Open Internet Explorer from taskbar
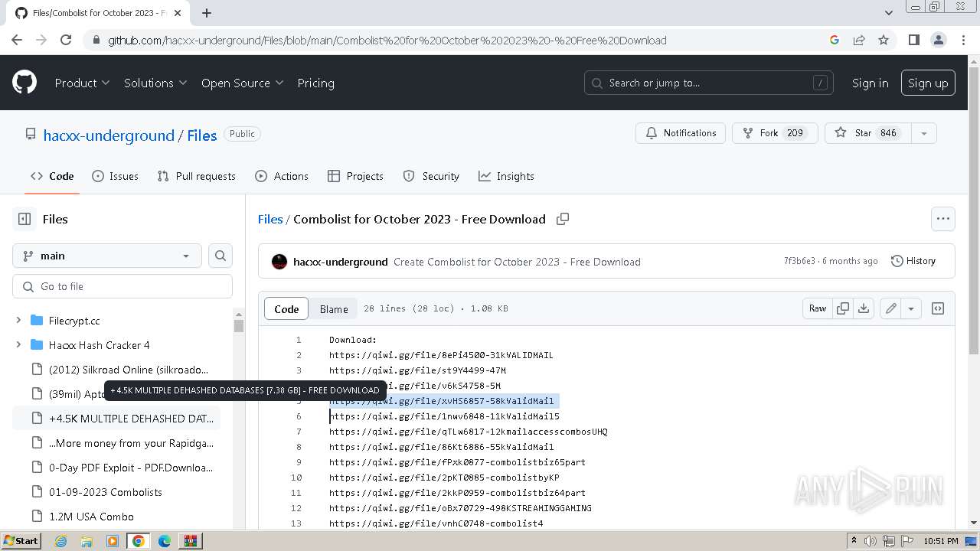 click(60, 541)
